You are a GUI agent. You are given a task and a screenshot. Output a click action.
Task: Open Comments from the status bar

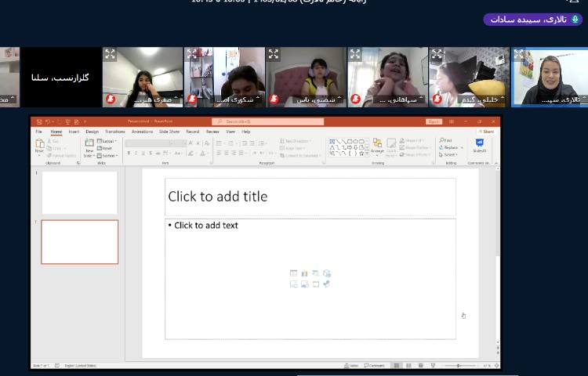[375, 366]
